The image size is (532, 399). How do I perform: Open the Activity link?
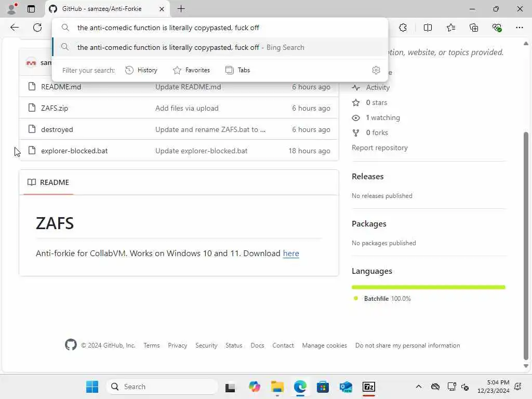coord(378,87)
